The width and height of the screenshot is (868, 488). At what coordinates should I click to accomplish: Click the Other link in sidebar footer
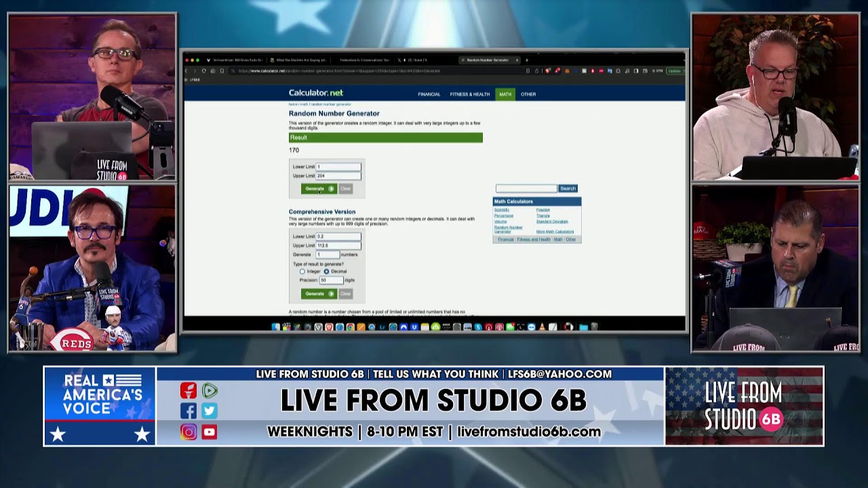pyautogui.click(x=571, y=239)
